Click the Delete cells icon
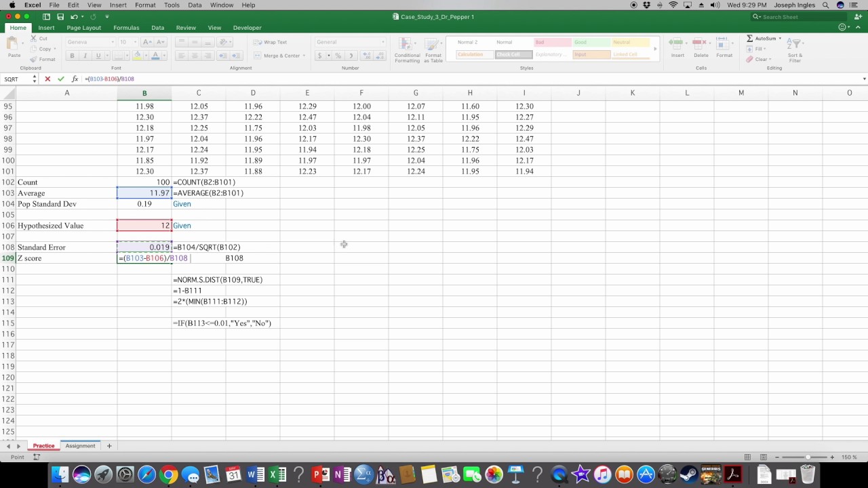This screenshot has width=868, height=488. click(701, 44)
